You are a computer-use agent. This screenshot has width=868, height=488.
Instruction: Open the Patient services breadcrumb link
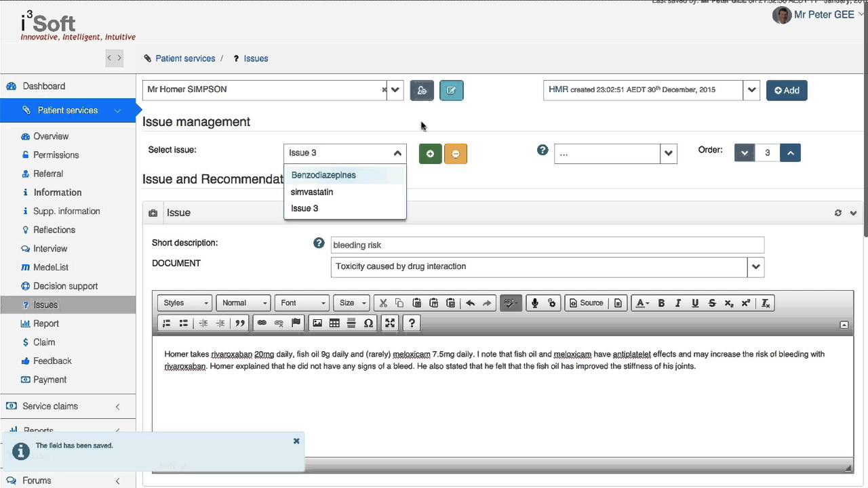click(x=185, y=58)
